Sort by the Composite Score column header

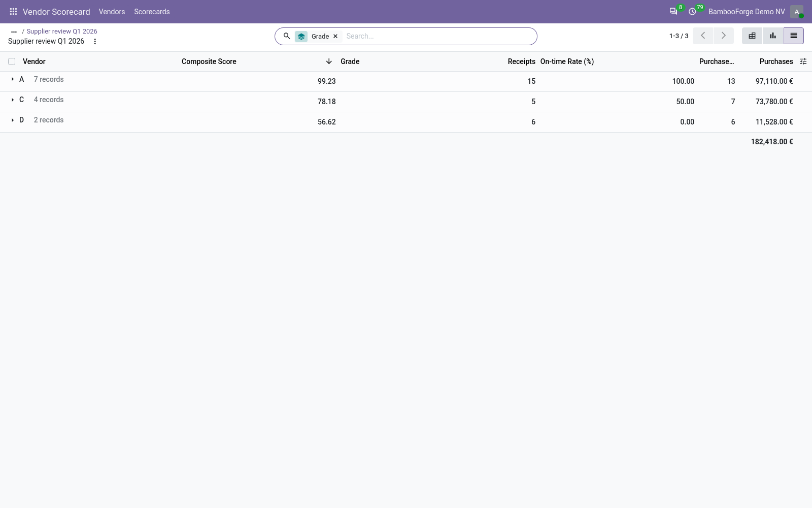pos(209,61)
